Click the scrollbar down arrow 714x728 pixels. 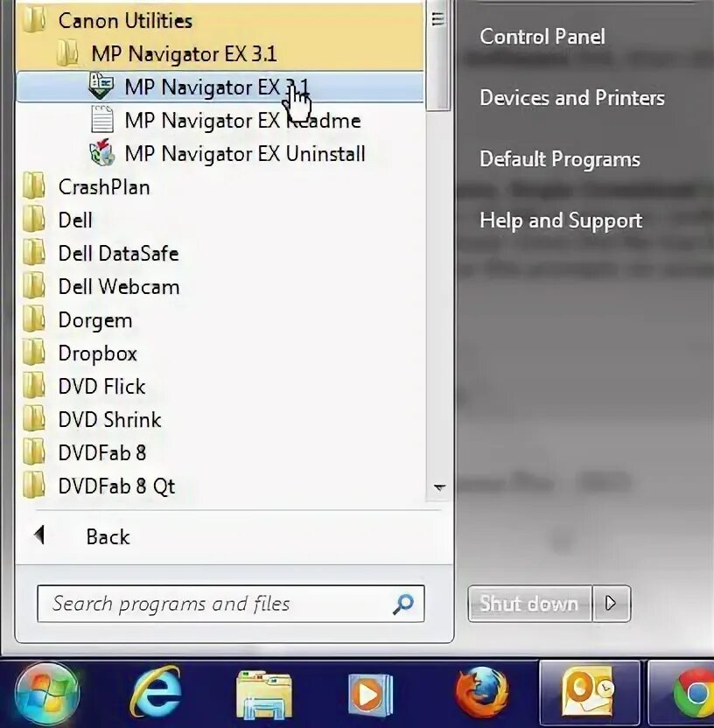(x=438, y=487)
